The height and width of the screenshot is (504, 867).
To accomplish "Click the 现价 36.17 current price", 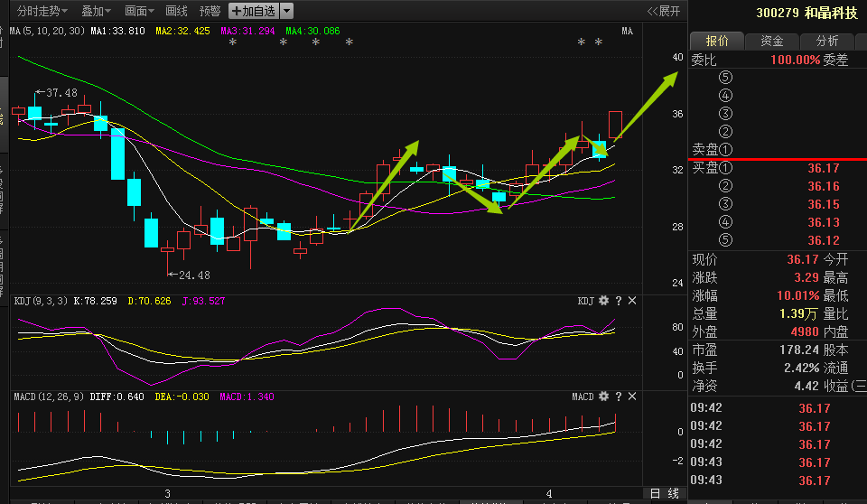I will click(802, 259).
